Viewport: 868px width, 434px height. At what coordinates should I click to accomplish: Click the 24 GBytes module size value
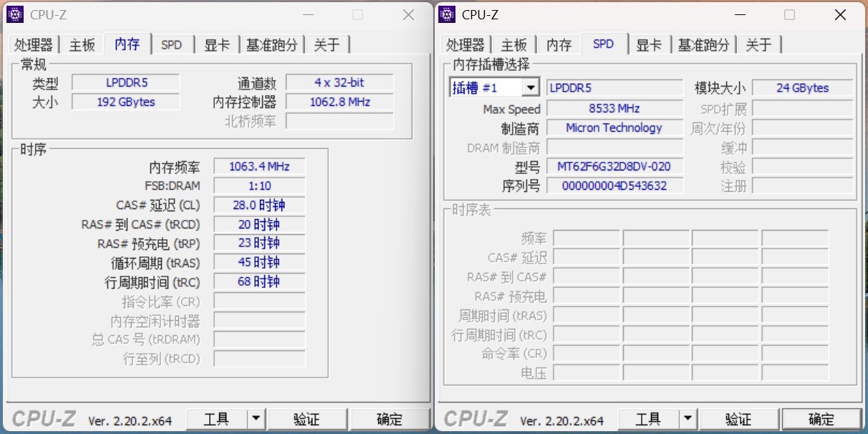click(802, 88)
